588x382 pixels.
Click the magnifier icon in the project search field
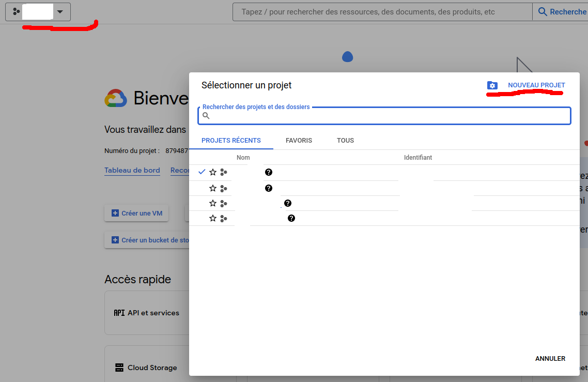[206, 116]
